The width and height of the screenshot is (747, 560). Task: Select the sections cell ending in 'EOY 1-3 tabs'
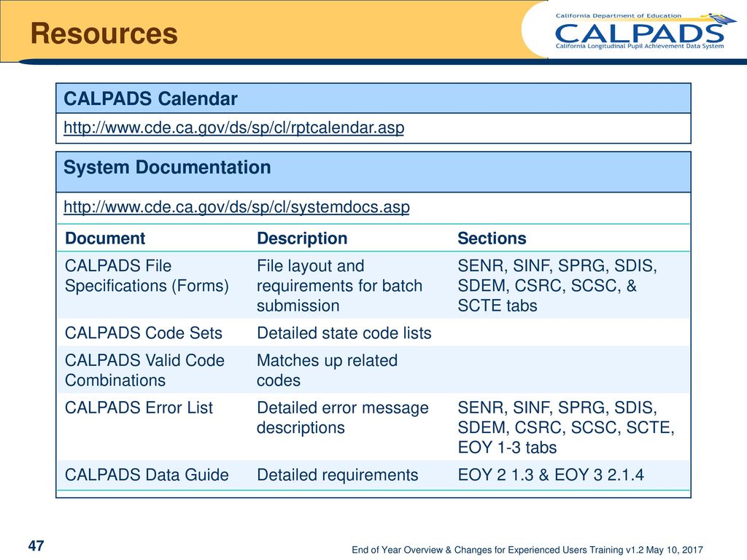(x=566, y=427)
